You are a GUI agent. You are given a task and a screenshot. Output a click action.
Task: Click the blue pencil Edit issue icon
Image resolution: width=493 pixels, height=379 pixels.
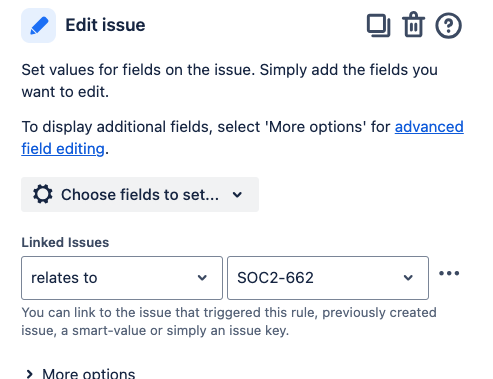coord(38,25)
